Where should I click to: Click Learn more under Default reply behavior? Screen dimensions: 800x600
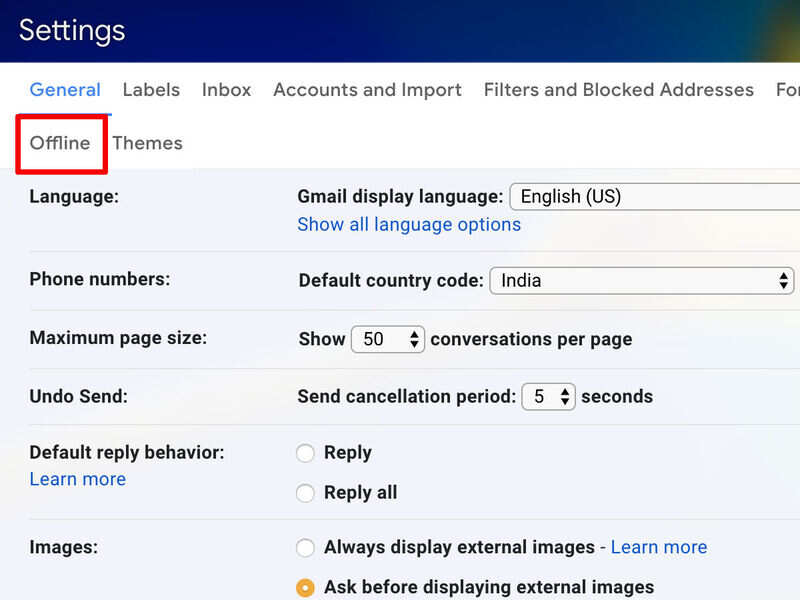click(78, 479)
